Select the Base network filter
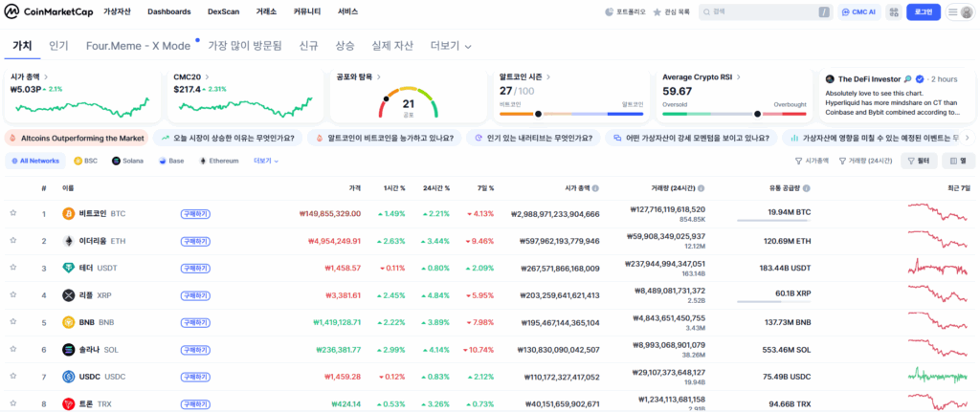Viewport: 980px width, 412px height. click(x=171, y=161)
